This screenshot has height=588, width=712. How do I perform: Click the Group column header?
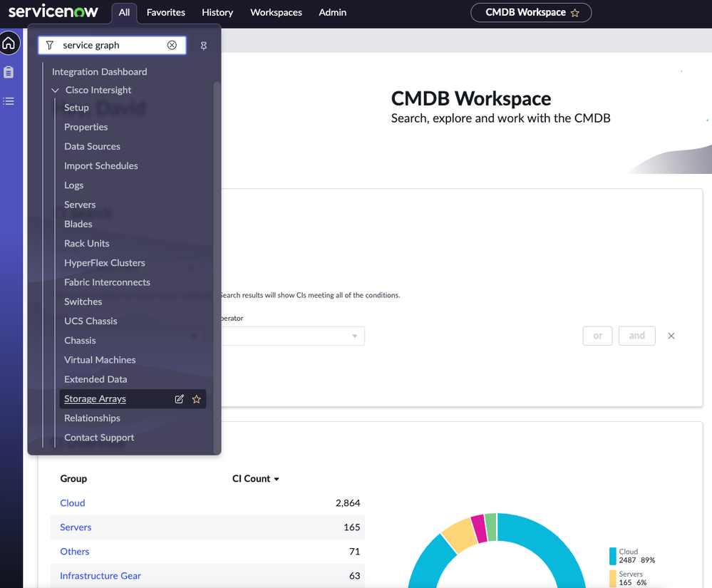[x=73, y=478]
